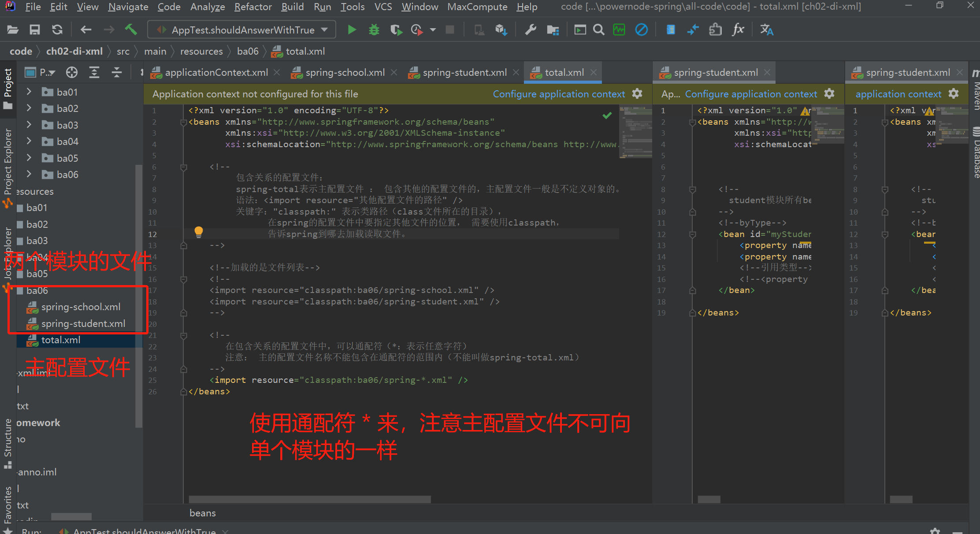Switch to the spring-school.xml editor tab
980x534 pixels.
coord(345,73)
